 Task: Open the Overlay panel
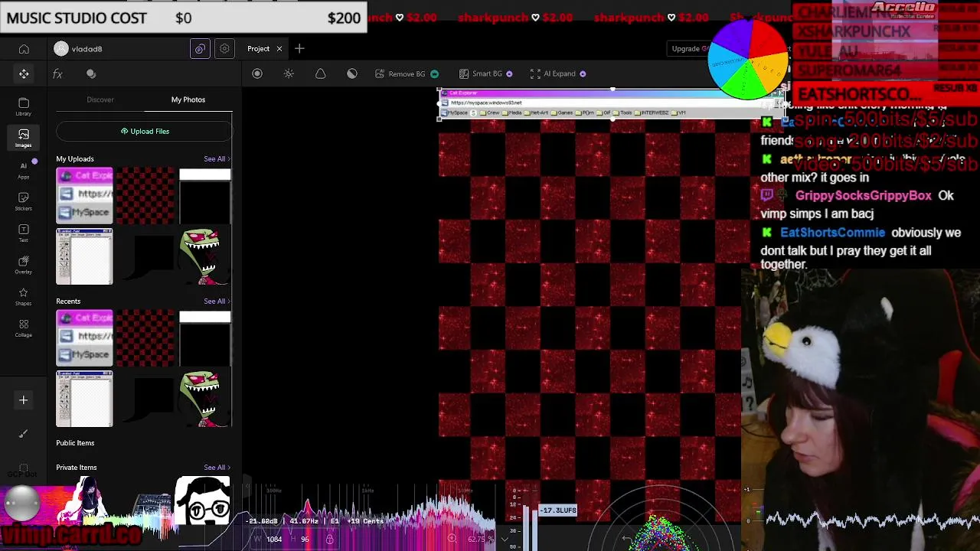pos(24,265)
